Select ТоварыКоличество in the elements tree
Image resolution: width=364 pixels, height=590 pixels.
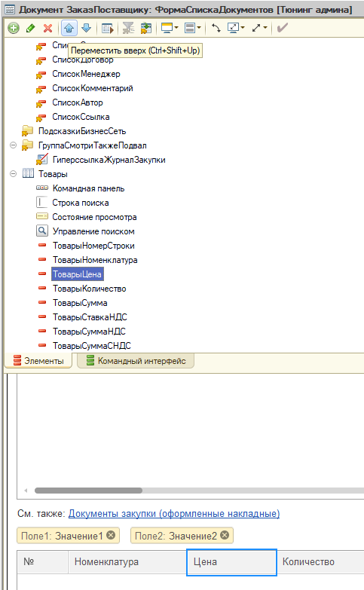coord(89,289)
